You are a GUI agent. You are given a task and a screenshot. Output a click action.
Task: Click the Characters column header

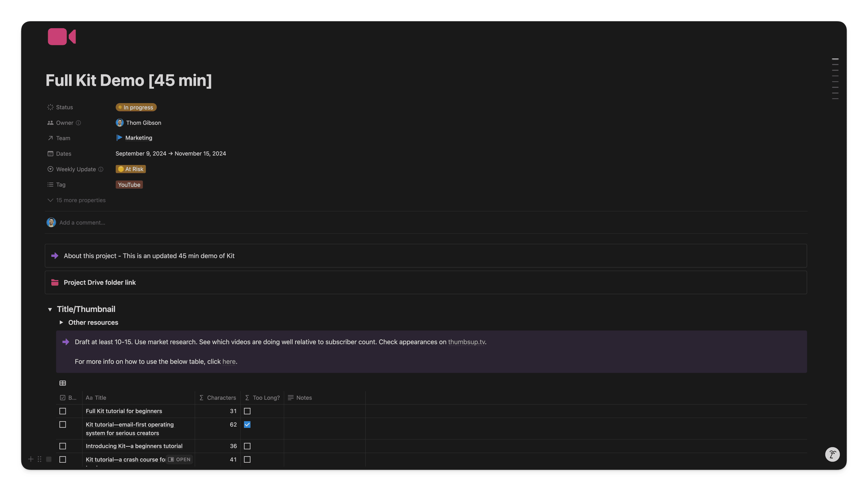click(218, 398)
